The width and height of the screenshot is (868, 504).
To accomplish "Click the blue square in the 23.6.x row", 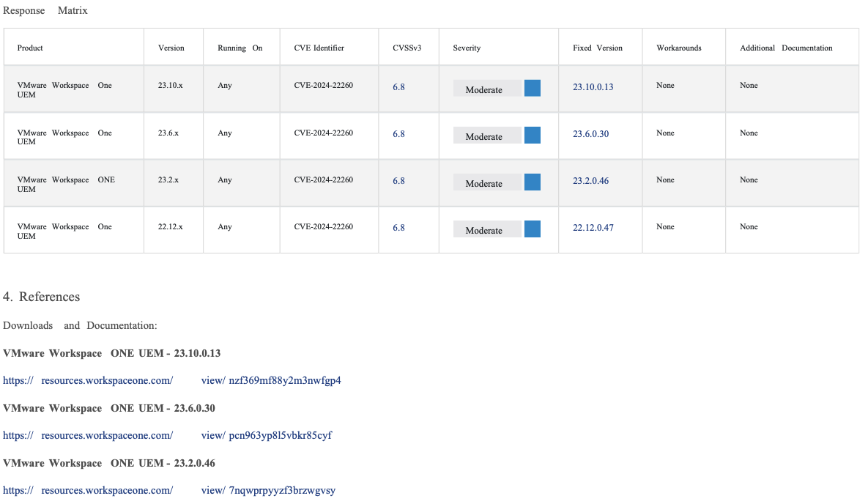I will (x=533, y=136).
